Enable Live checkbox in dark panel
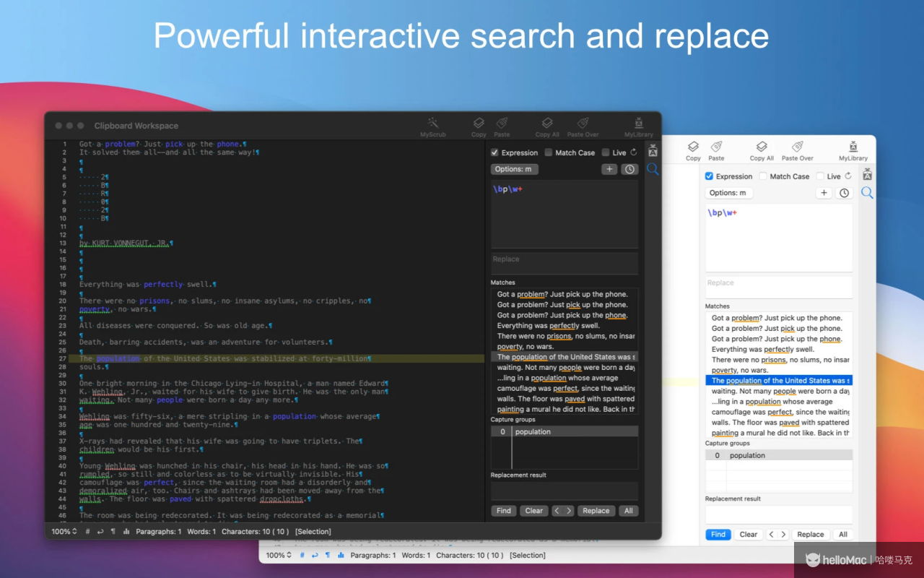Viewport: 924px width, 578px height. (x=606, y=152)
